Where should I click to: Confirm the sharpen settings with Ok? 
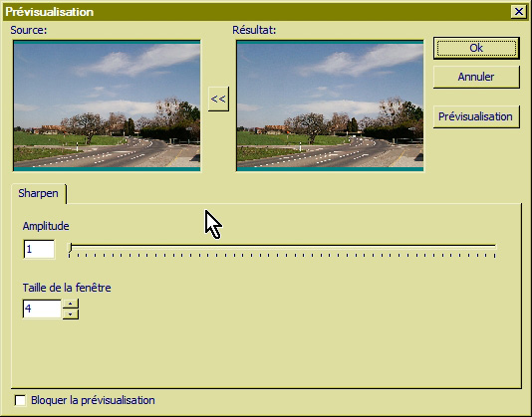point(476,48)
